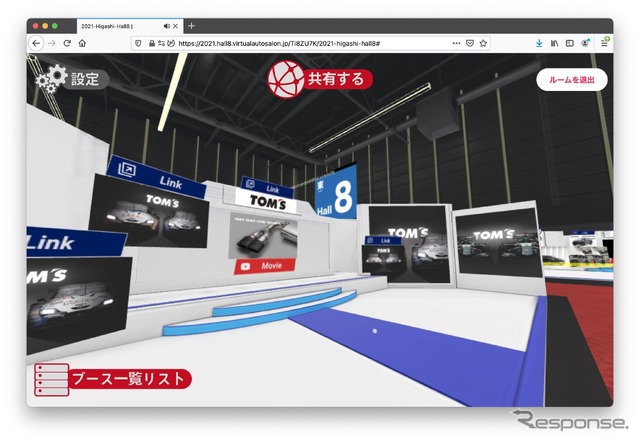
Task: View site security padlock info
Action: click(152, 43)
